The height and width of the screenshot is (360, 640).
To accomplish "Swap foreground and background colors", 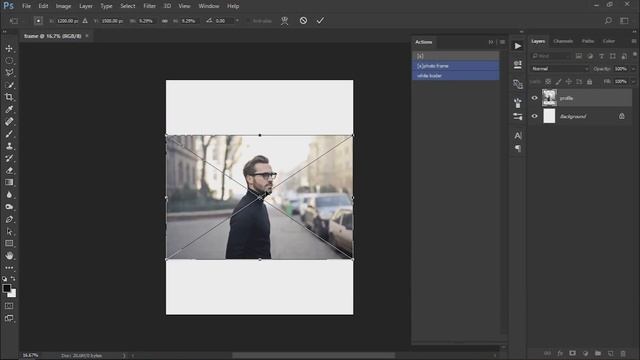I will 13,278.
